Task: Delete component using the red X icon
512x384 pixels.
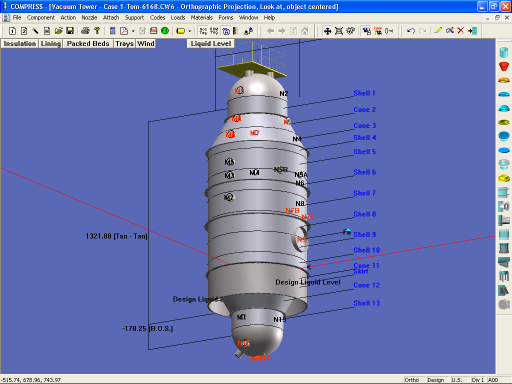Action: 461,31
